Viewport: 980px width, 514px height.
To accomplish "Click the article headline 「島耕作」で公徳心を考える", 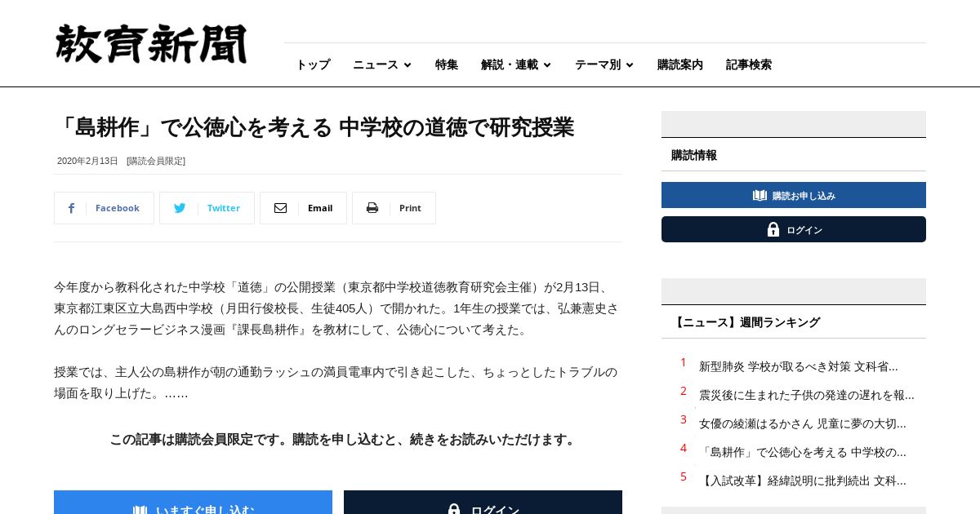I will (314, 127).
